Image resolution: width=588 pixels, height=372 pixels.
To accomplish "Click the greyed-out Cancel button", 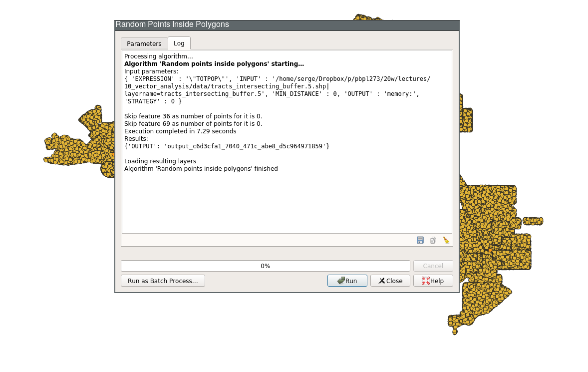I will pyautogui.click(x=433, y=266).
